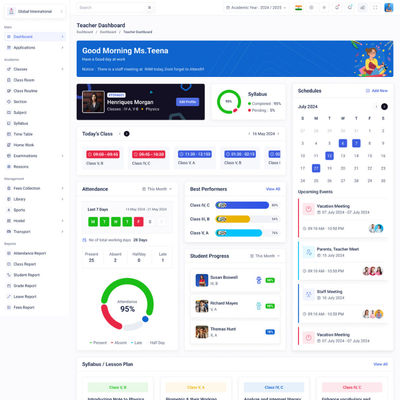Click Add New in Schedules

tap(377, 91)
